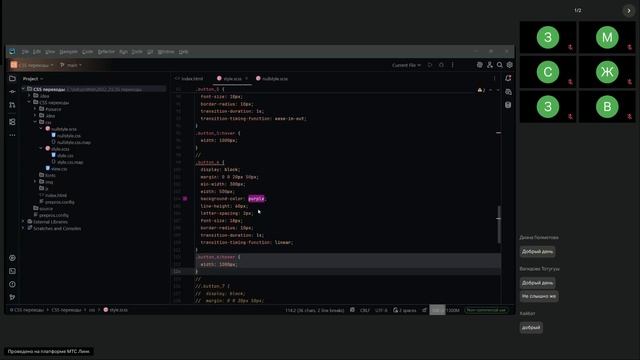This screenshot has width=640, height=360.
Task: Expand Scratches and Consoles
Action: [x=23, y=228]
